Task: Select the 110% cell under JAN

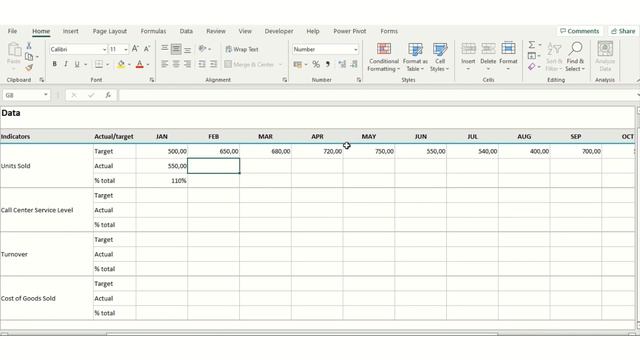Action: tap(162, 181)
